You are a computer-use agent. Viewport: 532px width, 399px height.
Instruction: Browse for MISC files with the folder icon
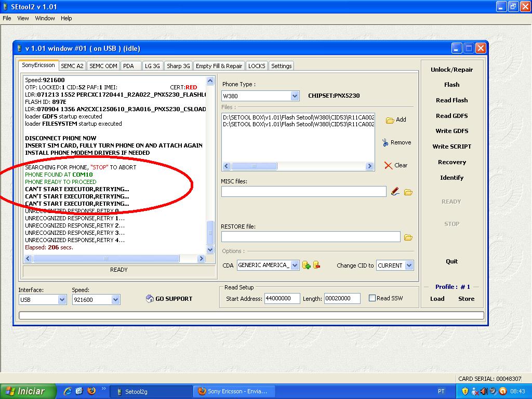click(x=408, y=192)
